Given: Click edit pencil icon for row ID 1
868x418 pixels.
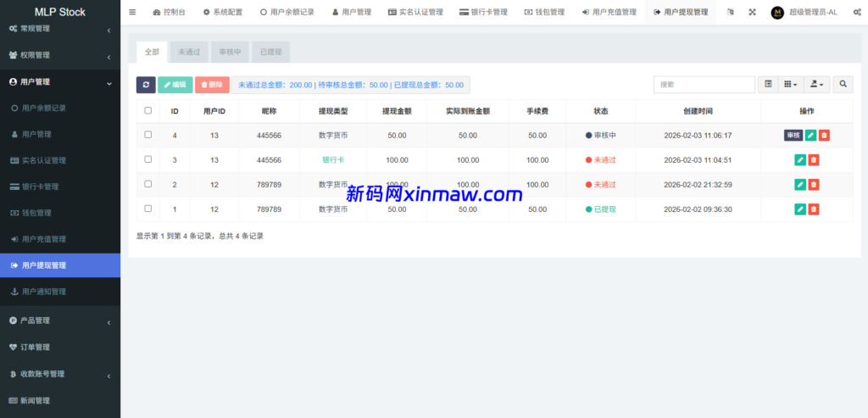Looking at the screenshot, I should tap(800, 209).
